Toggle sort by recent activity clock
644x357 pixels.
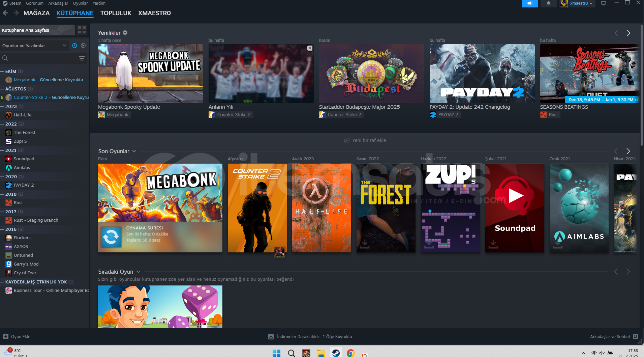tap(75, 46)
